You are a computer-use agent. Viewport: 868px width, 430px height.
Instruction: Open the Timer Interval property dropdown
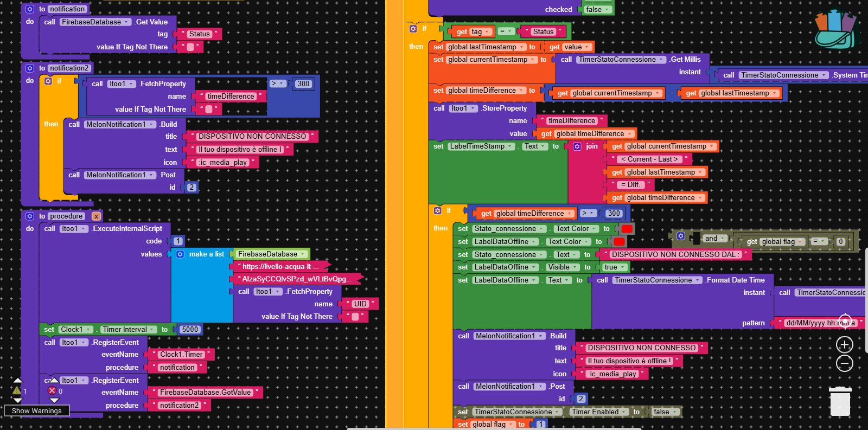pos(128,330)
